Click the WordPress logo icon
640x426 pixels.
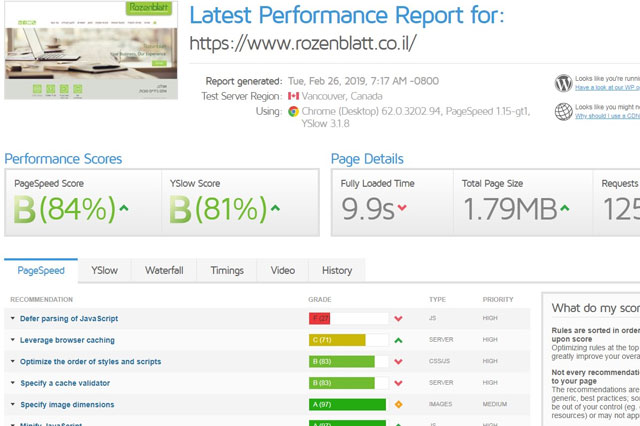tap(563, 83)
